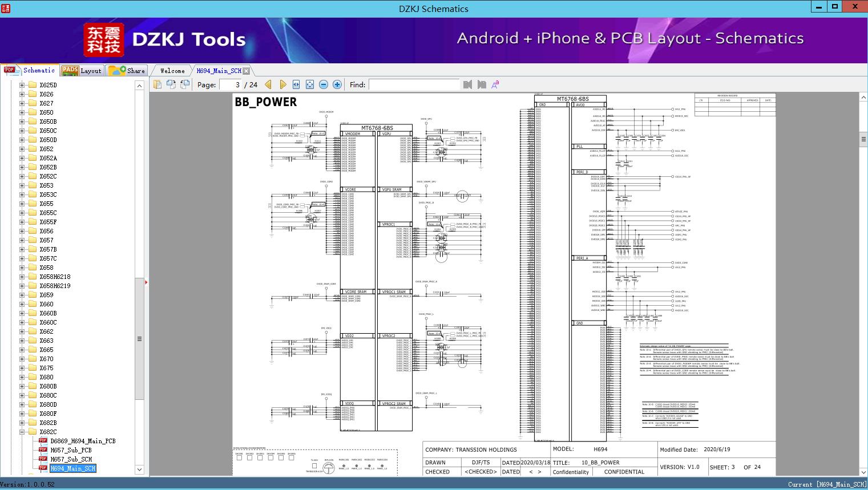Image resolution: width=868 pixels, height=490 pixels.
Task: Zoom out with the minus icon
Action: click(324, 84)
